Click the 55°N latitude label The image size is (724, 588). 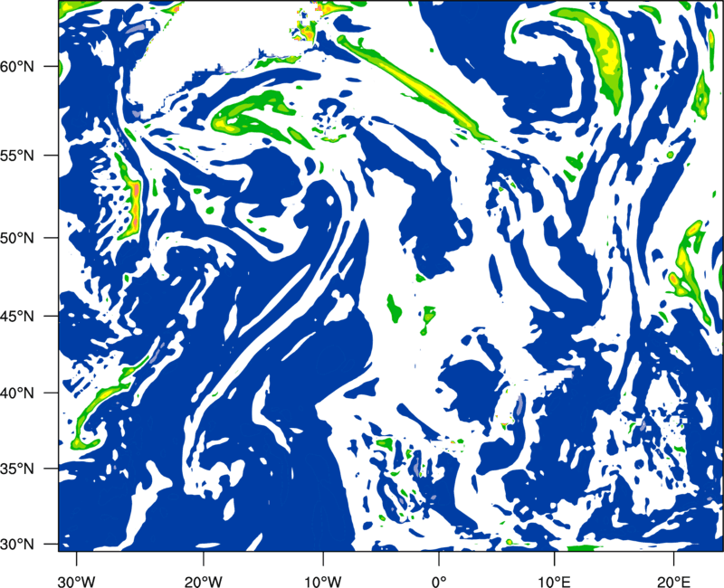17,156
